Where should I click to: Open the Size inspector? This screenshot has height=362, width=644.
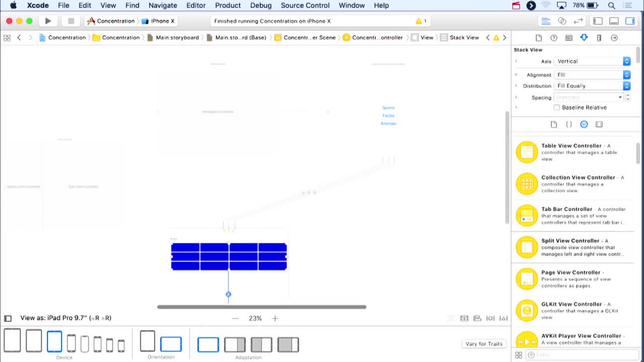(599, 37)
